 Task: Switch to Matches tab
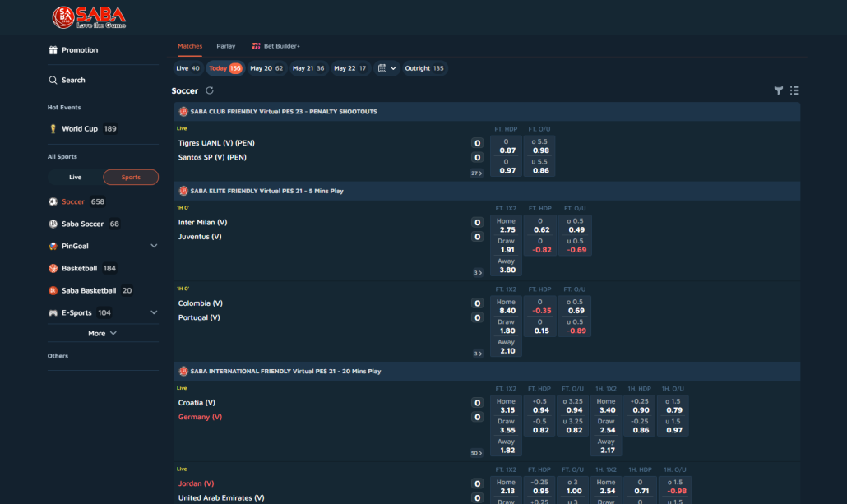click(x=190, y=46)
